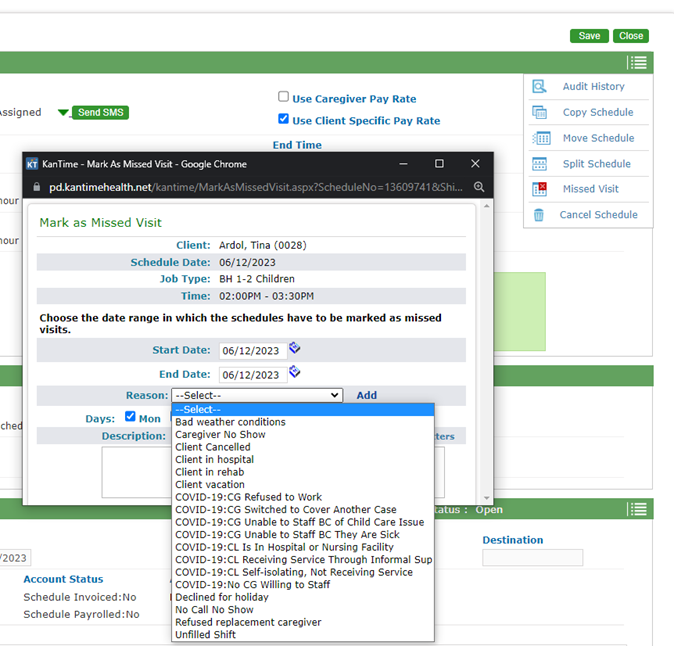Image resolution: width=674 pixels, height=646 pixels.
Task: Uncheck Use Client Specific Pay Rate
Action: click(284, 120)
